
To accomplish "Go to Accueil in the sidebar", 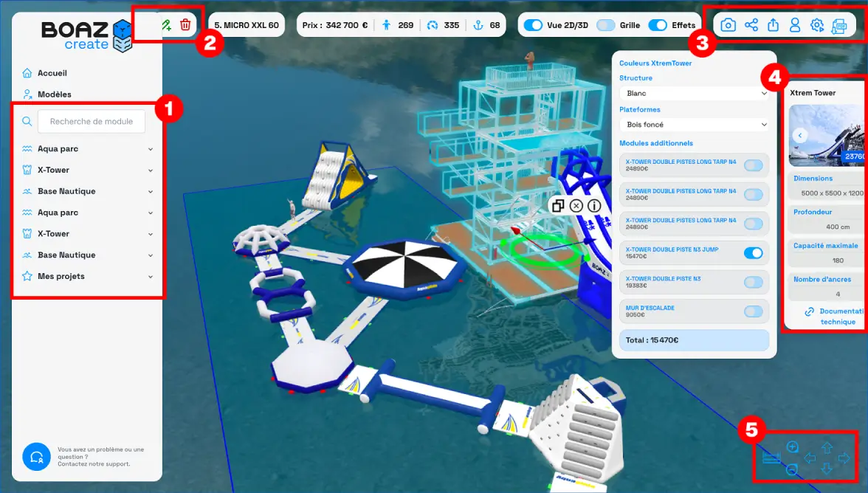I will point(52,73).
